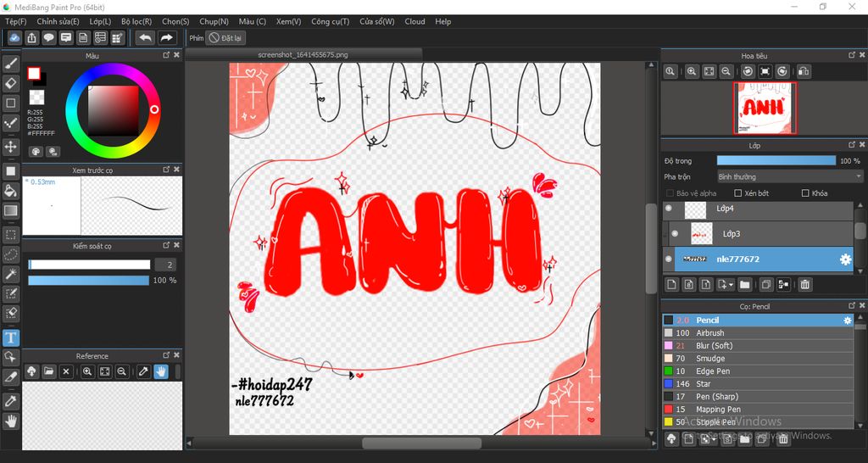Open the Pha trộn blend mode dropdown
This screenshot has height=463, width=868.
(x=790, y=176)
